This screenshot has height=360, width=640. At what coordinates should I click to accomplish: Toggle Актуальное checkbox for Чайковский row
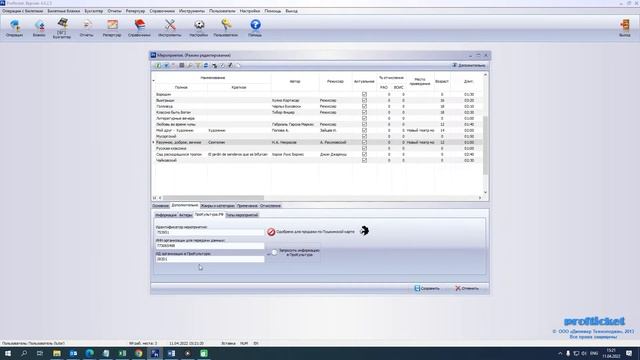pos(364,160)
